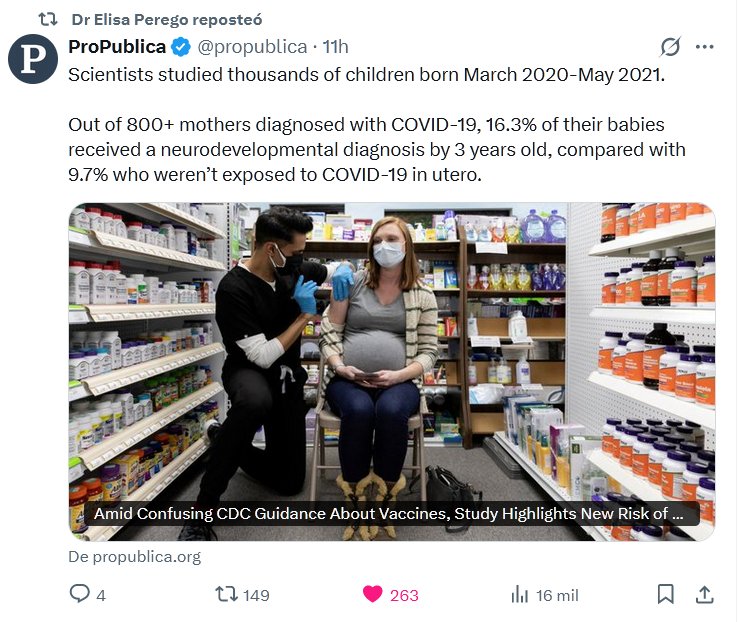The image size is (738, 622).
Task: Click the tweet text about neurodevelopmental diagnosis
Action: coord(377,150)
